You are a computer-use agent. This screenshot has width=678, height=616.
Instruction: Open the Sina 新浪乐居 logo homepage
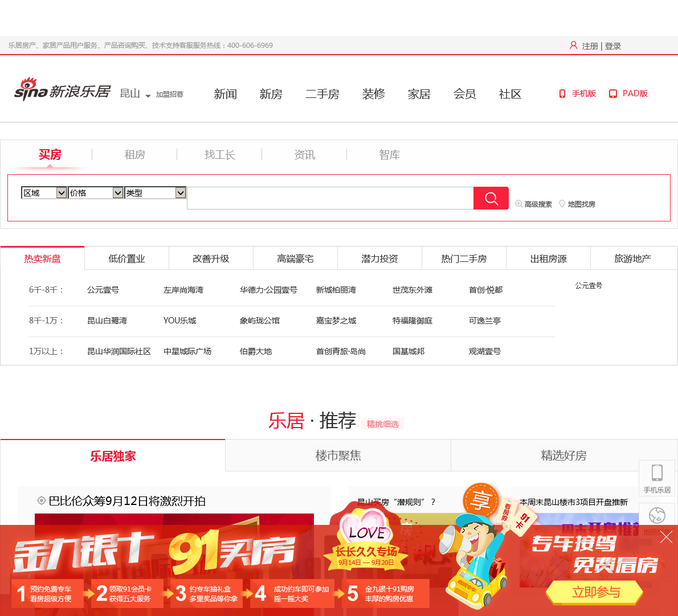pos(62,90)
